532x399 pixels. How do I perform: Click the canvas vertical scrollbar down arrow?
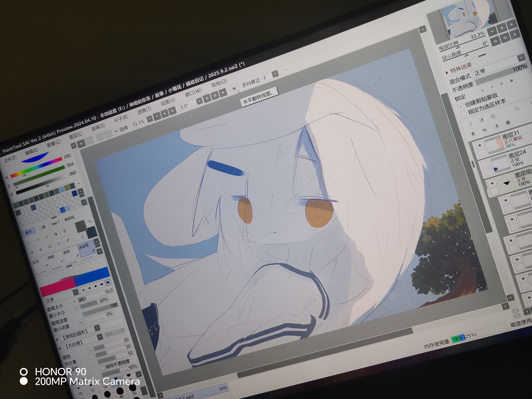click(x=510, y=297)
